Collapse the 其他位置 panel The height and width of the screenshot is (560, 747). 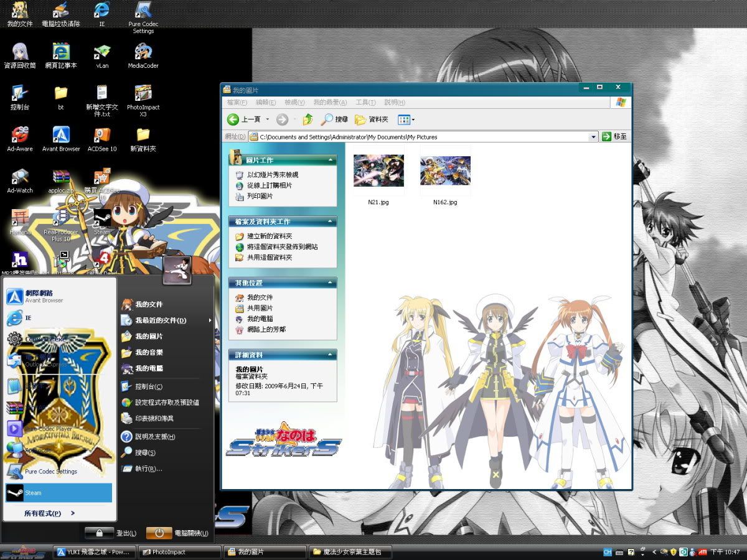pyautogui.click(x=330, y=282)
